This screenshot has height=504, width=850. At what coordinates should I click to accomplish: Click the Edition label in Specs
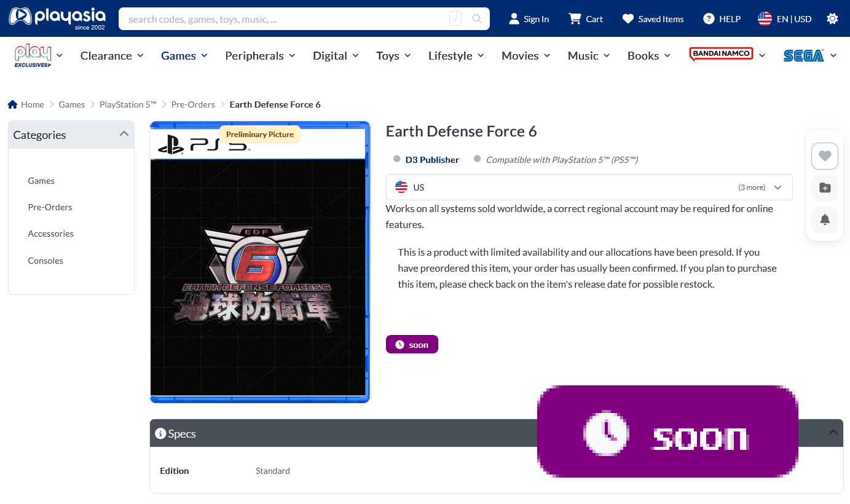click(175, 471)
